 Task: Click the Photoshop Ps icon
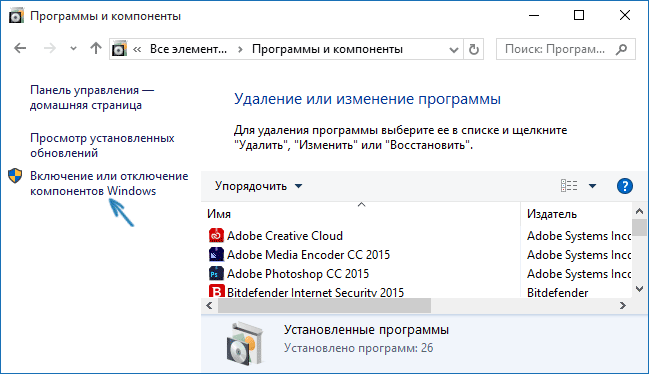point(216,273)
